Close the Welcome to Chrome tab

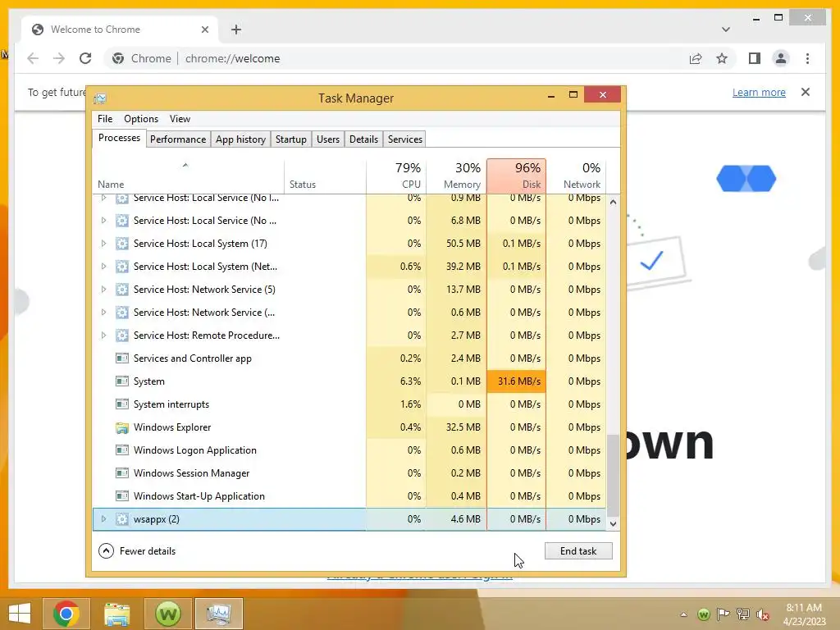coord(204,30)
